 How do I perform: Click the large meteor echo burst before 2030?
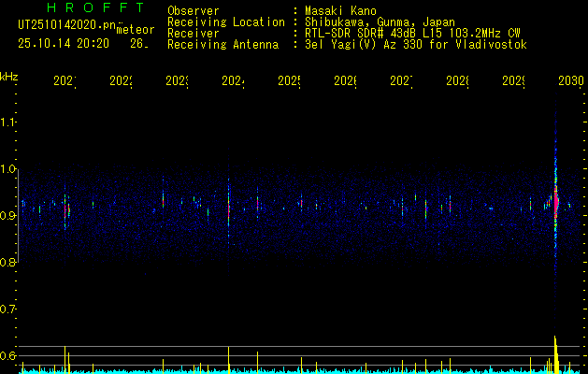pos(556,203)
